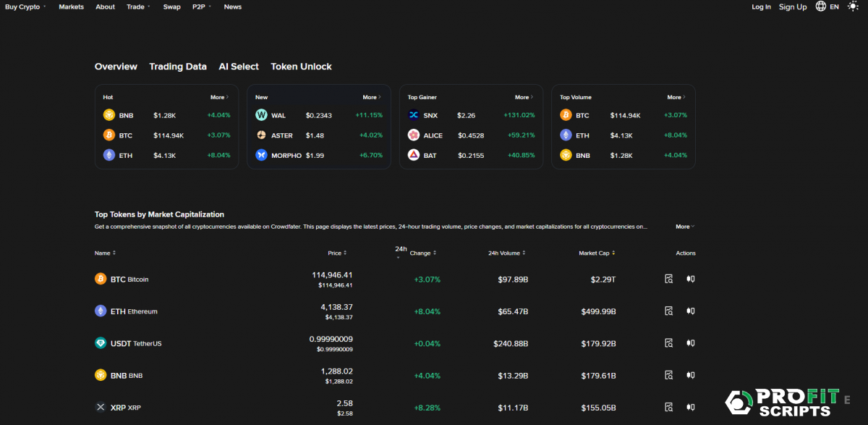
Task: Click the Sign Up link
Action: [793, 7]
